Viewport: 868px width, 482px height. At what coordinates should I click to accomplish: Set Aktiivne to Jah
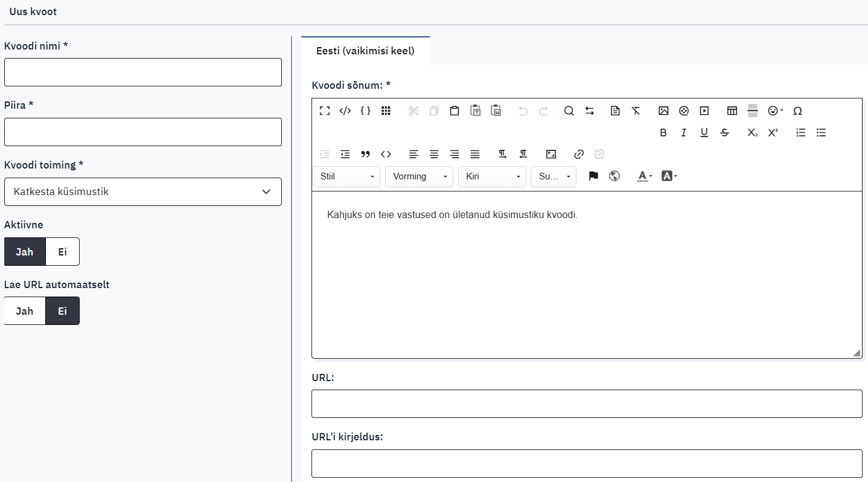coord(25,252)
